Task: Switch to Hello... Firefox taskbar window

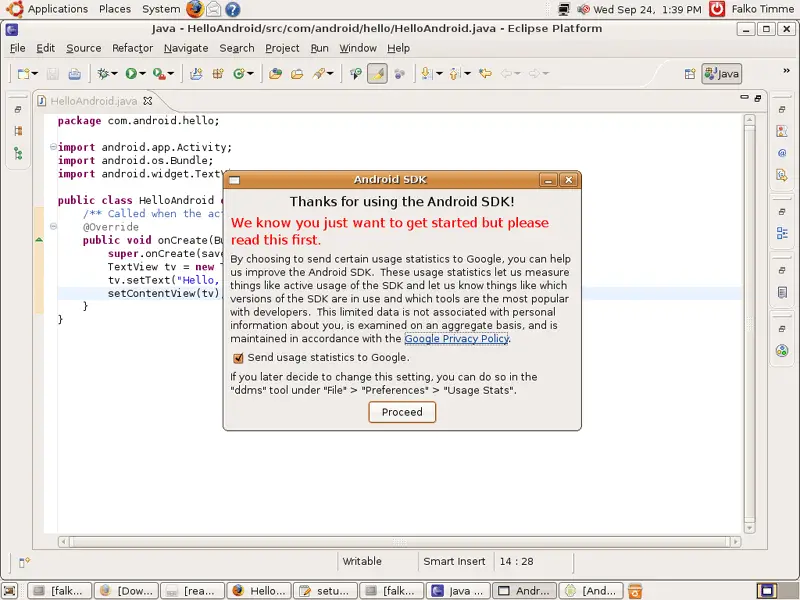Action: coord(259,591)
